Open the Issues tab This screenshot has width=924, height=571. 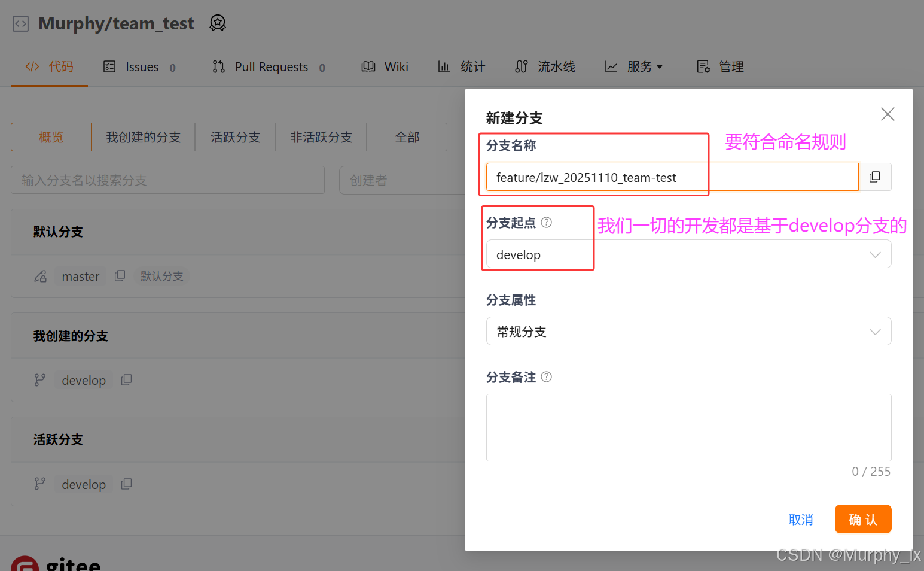[x=139, y=67]
